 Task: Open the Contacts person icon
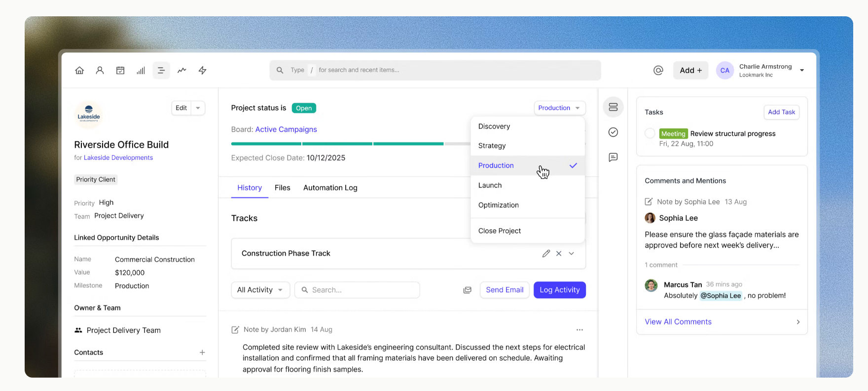[x=100, y=71]
